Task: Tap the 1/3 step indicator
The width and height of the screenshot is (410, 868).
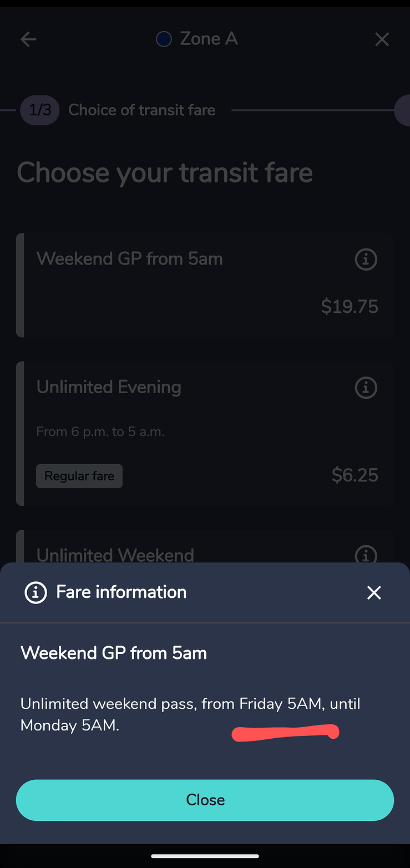Action: (x=40, y=110)
